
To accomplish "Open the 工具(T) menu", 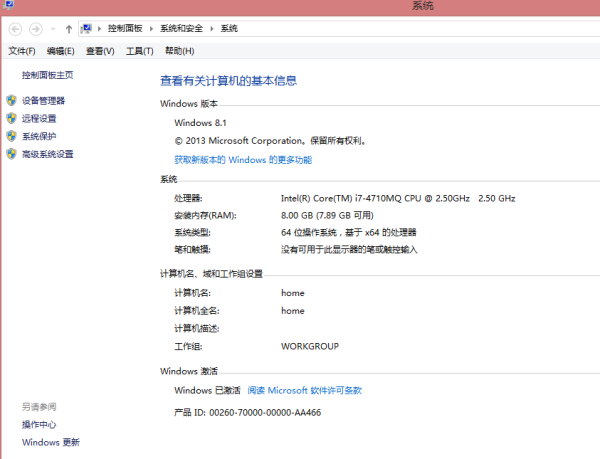I will (140, 51).
